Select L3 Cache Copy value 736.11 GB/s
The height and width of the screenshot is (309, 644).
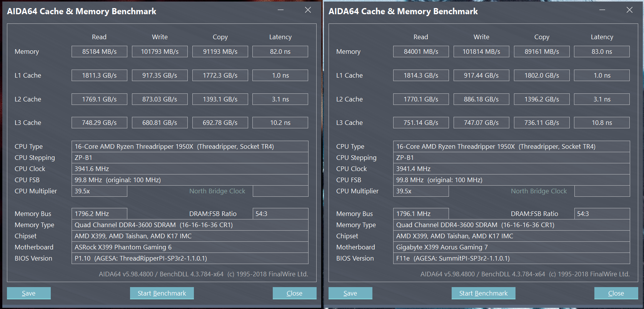tap(542, 123)
